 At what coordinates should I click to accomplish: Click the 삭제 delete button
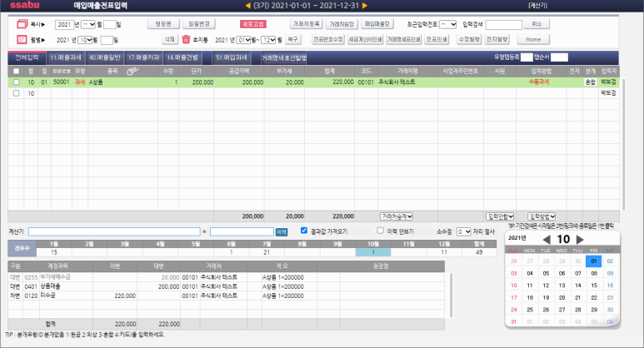(x=170, y=39)
